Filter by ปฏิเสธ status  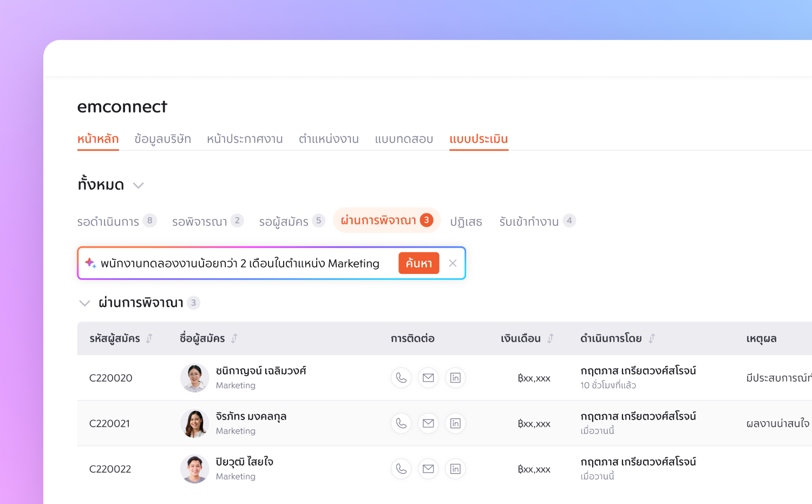click(466, 221)
